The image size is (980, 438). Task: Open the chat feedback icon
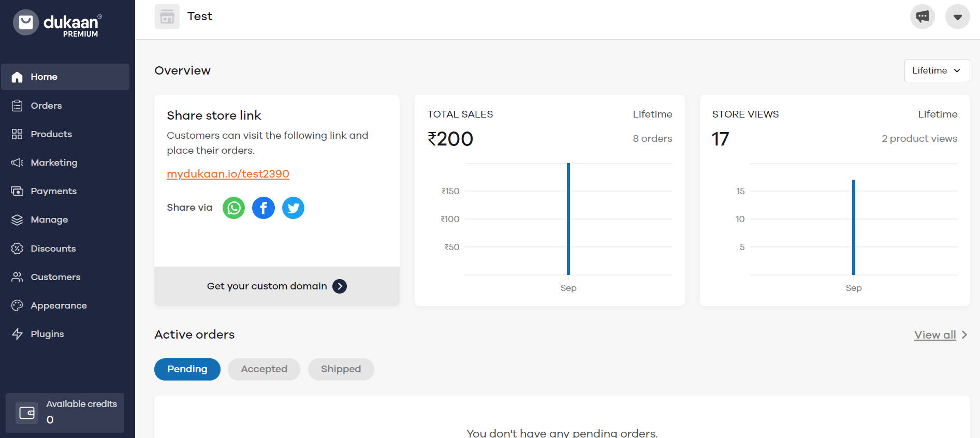pyautogui.click(x=923, y=17)
